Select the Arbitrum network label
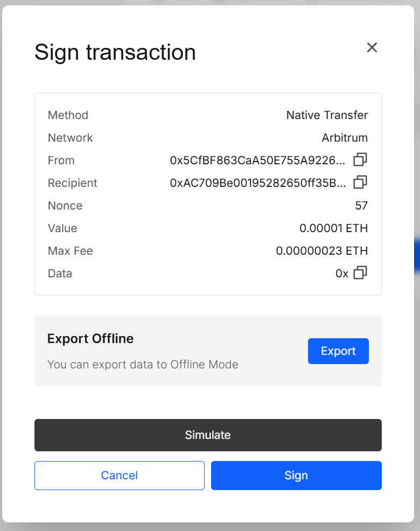Image resolution: width=420 pixels, height=531 pixels. [345, 137]
